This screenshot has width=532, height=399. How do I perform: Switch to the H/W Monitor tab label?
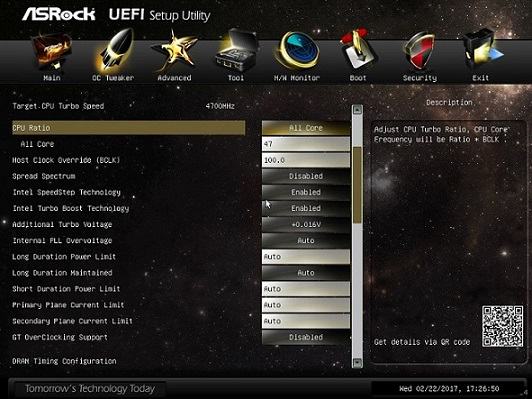click(297, 78)
